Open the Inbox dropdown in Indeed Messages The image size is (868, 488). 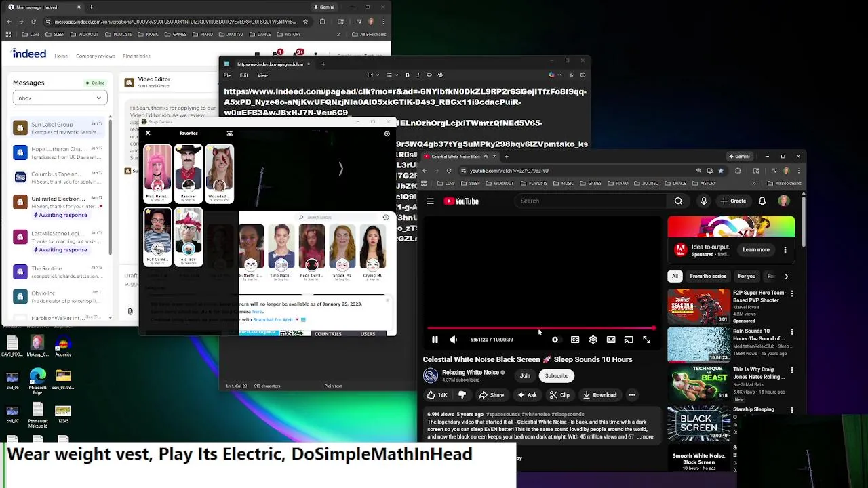point(60,98)
